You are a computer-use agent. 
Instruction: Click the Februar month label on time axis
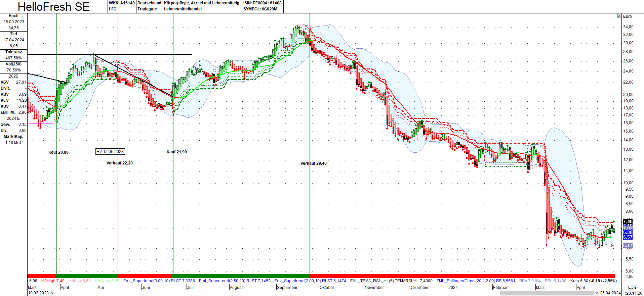[x=500, y=288]
